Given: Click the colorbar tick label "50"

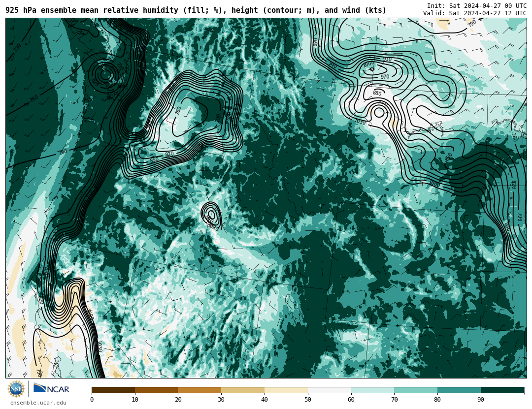Looking at the screenshot, I should coord(308,400).
